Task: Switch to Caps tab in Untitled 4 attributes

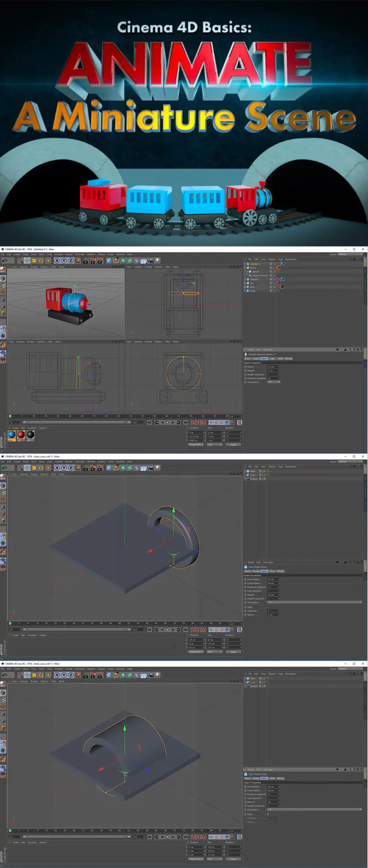Action: click(x=272, y=358)
